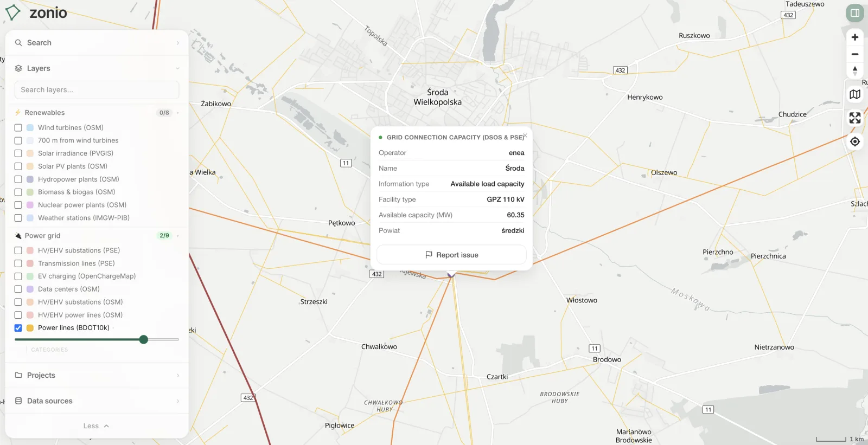Image resolution: width=868 pixels, height=445 pixels.
Task: Enable the 700 m from wind turbines layer
Action: [18, 140]
